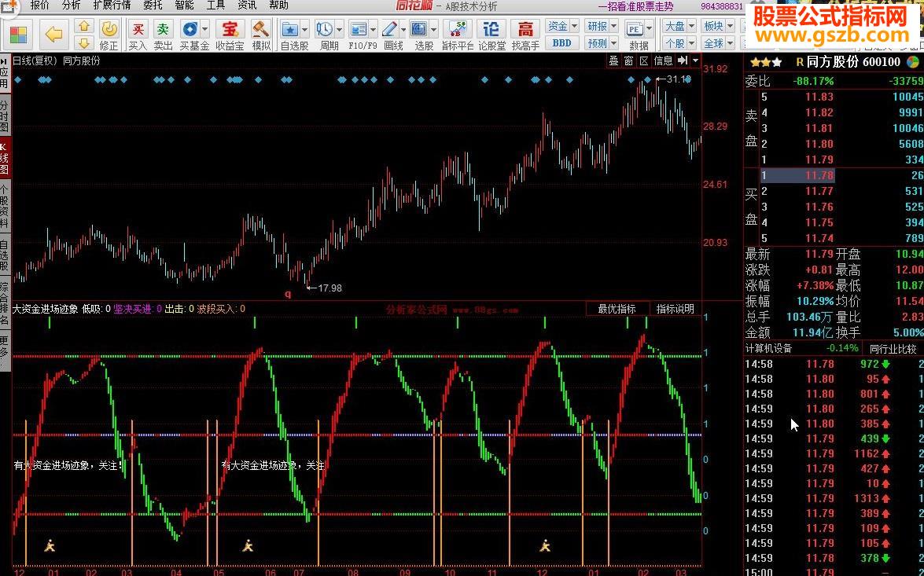Viewport: 924px width, 576px height.
Task: Open the 预测 dropdown
Action: coord(601,43)
